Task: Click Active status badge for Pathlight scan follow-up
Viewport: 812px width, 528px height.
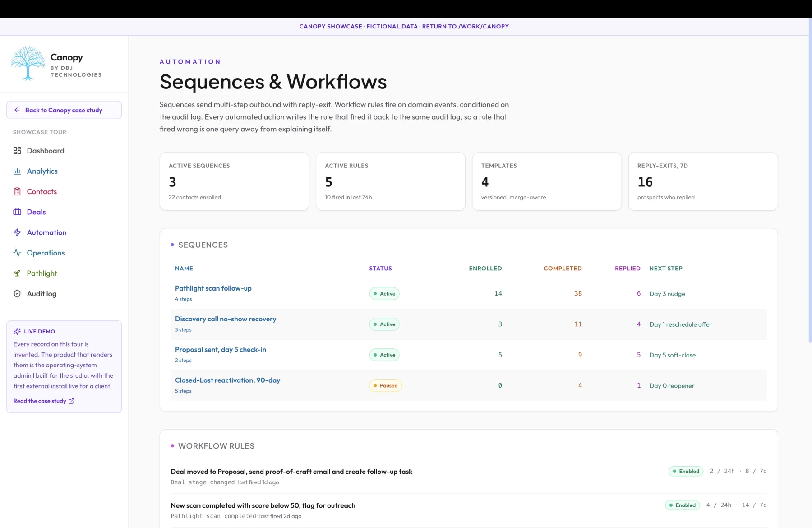Action: click(x=384, y=294)
